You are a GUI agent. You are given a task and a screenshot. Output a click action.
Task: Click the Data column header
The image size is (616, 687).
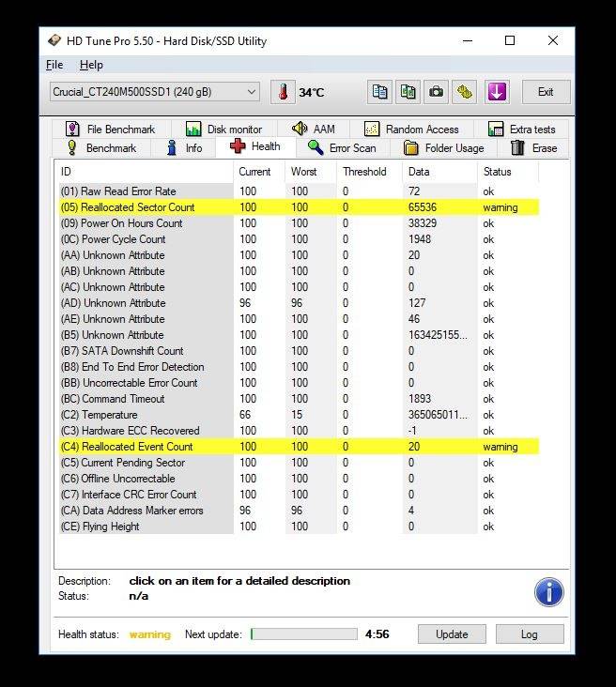point(439,172)
